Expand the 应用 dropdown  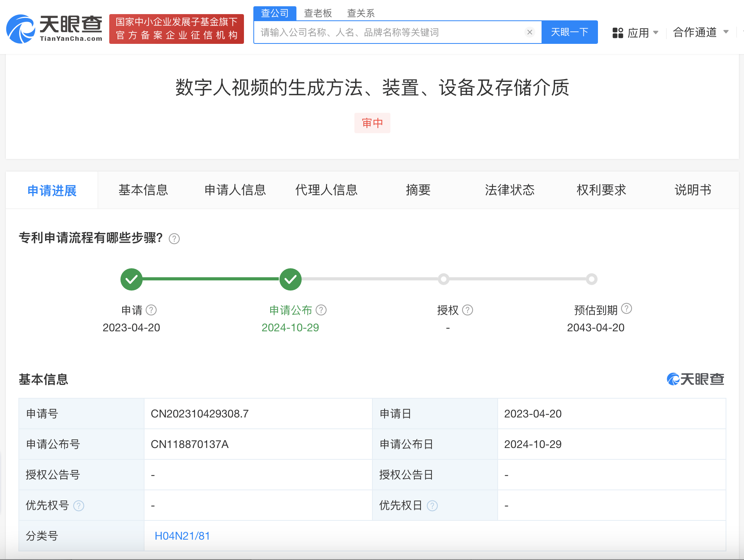point(643,33)
